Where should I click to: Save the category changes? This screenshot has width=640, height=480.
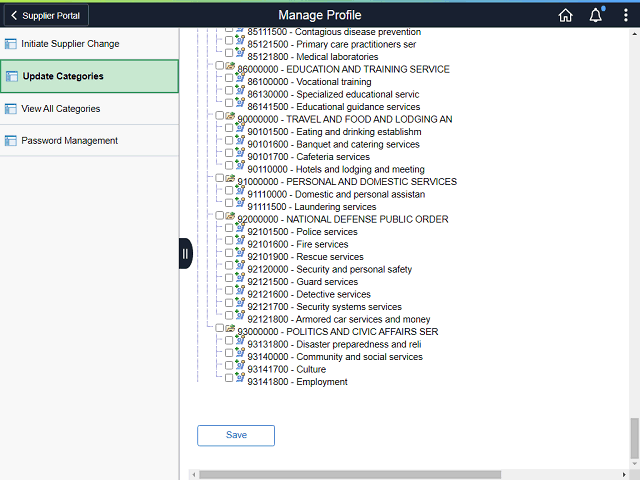tap(236, 436)
